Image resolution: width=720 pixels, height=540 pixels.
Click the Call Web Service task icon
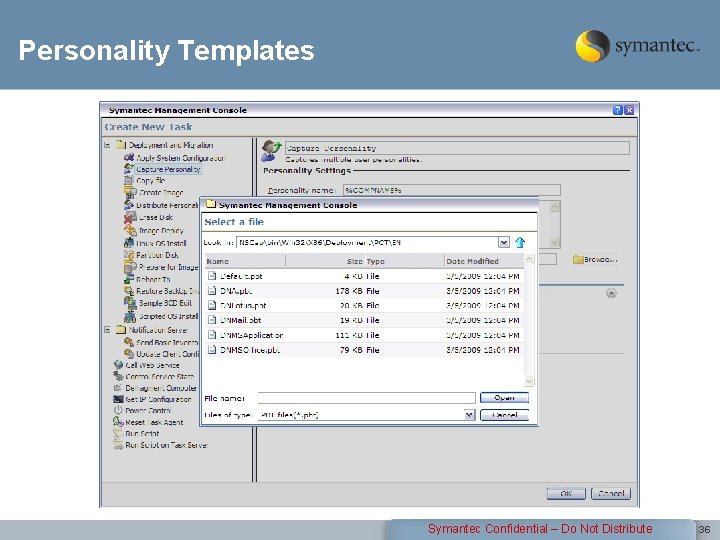click(118, 365)
